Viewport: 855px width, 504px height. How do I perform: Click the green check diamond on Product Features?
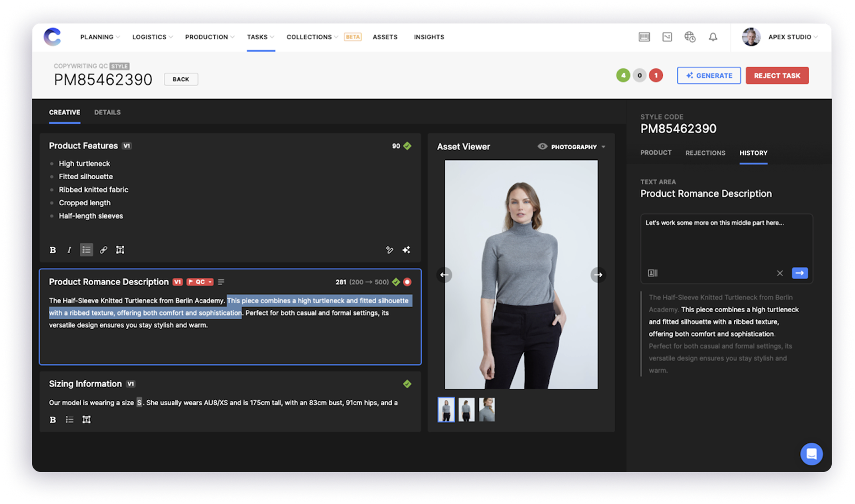pos(408,146)
